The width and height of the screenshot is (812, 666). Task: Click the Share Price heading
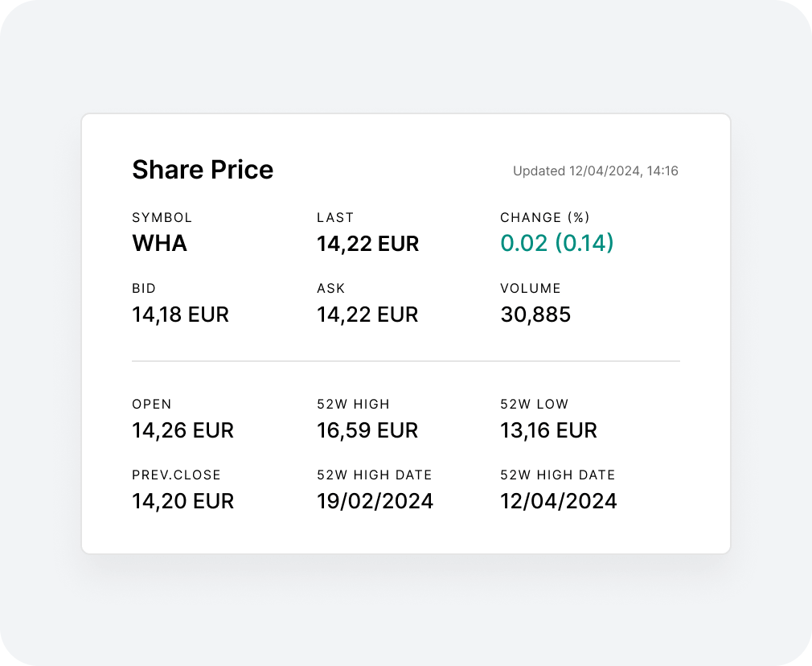tap(203, 170)
